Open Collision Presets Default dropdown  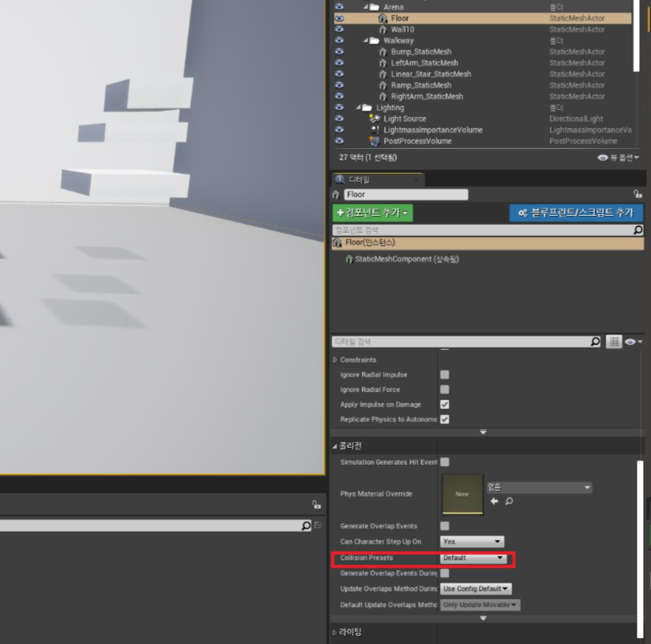(473, 558)
